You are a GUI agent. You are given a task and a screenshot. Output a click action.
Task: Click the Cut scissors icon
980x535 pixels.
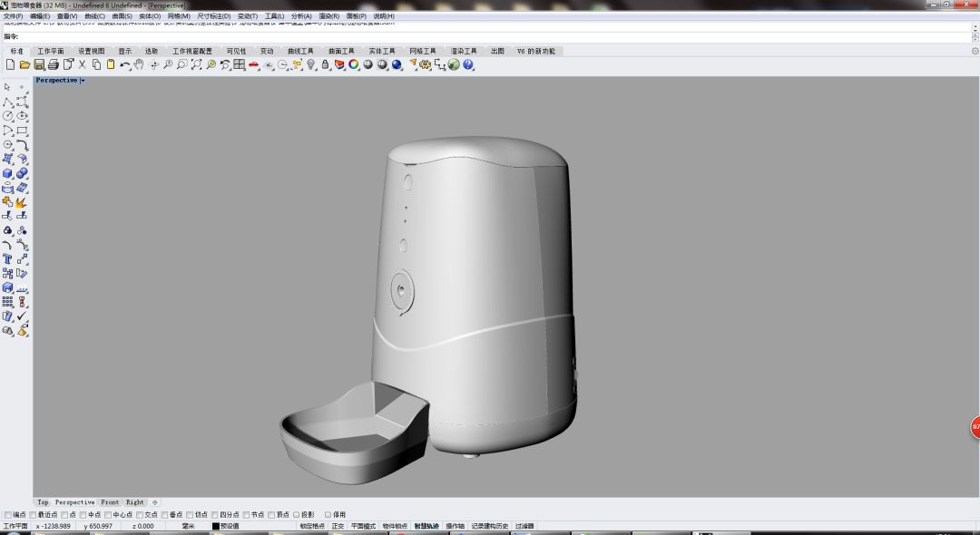[82, 64]
